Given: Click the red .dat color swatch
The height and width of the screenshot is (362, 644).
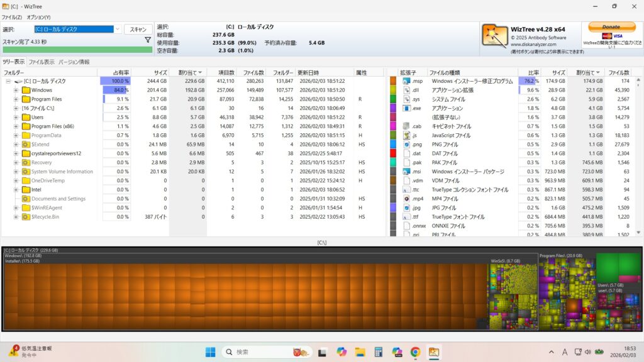Looking at the screenshot, I should (x=393, y=153).
